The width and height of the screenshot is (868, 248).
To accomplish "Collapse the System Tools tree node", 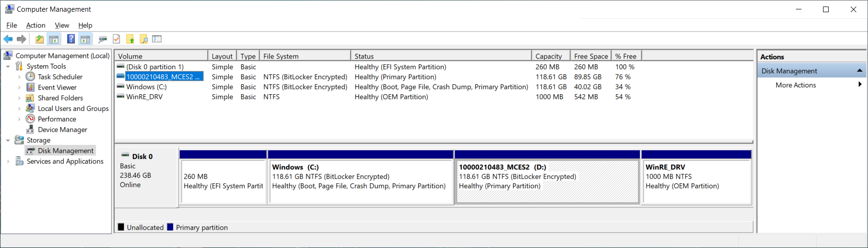I will point(8,66).
